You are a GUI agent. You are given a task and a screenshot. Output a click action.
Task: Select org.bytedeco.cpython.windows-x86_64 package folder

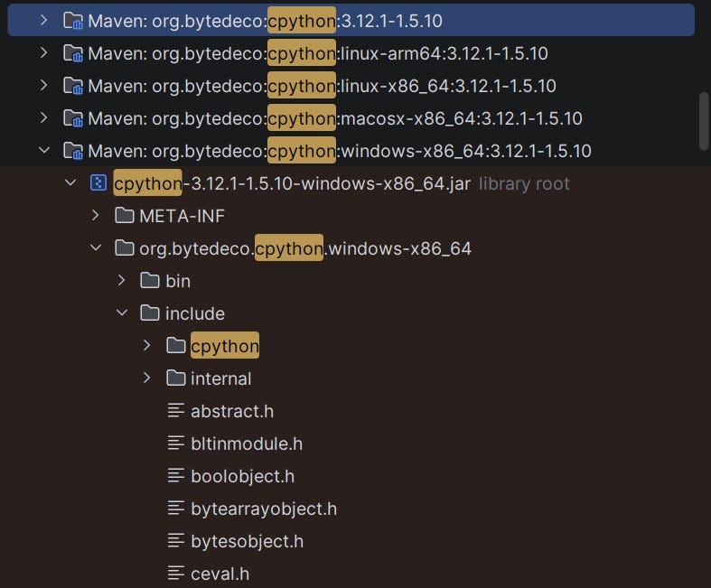click(305, 248)
